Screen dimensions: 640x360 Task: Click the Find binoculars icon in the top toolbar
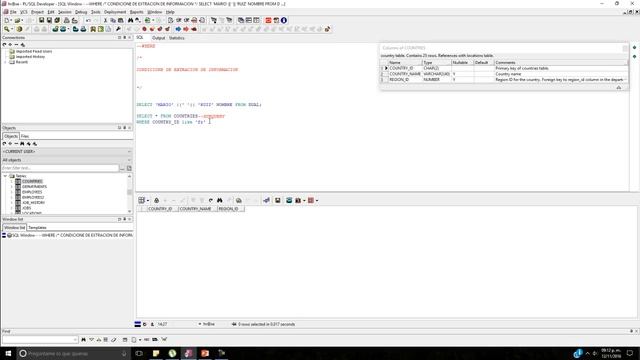coord(131,20)
